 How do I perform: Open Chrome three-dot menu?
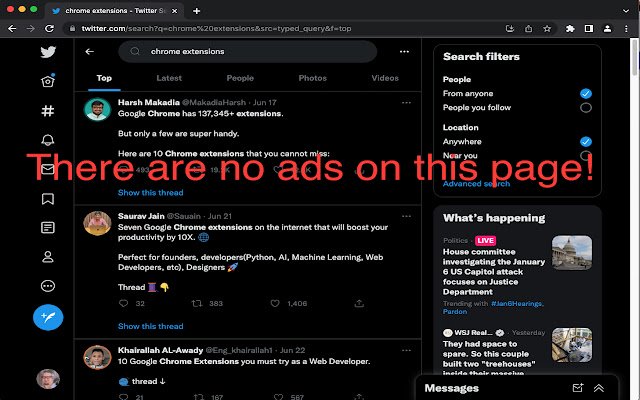click(x=626, y=29)
